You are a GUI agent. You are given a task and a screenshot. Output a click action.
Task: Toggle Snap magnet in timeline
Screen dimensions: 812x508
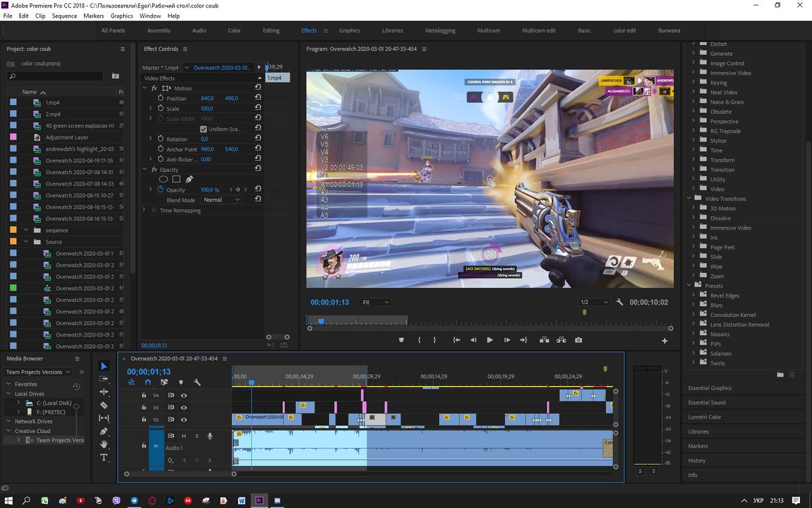click(x=148, y=382)
